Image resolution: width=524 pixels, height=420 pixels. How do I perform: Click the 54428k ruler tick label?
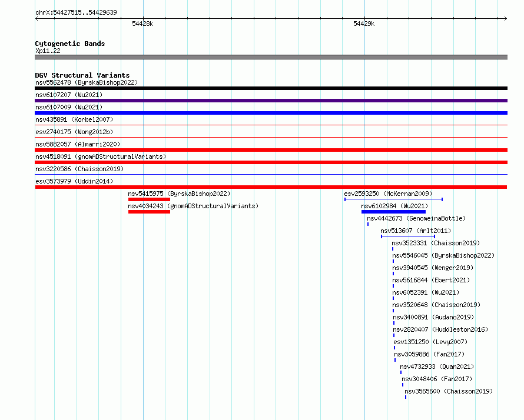pyautogui.click(x=142, y=24)
